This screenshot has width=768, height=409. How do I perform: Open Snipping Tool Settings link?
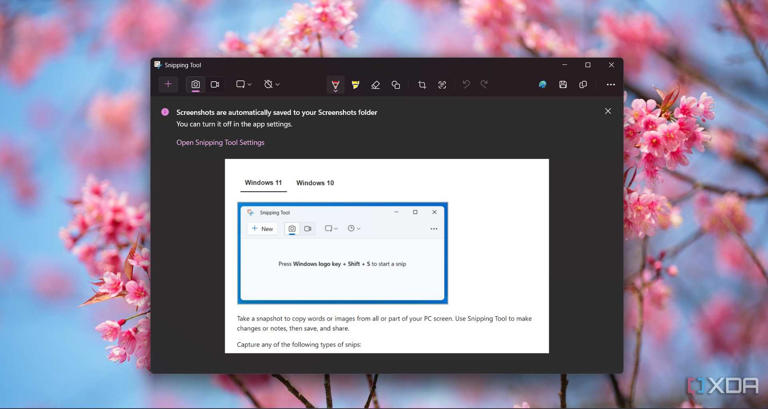tap(220, 143)
